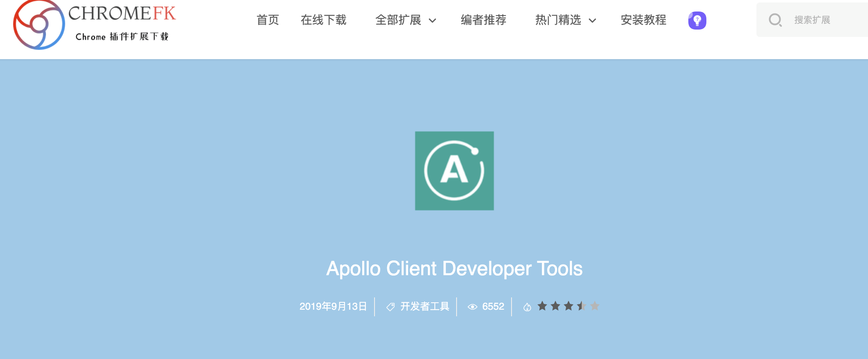The width and height of the screenshot is (868, 359).
Task: Open the purple lightbulb help icon
Action: (x=697, y=20)
